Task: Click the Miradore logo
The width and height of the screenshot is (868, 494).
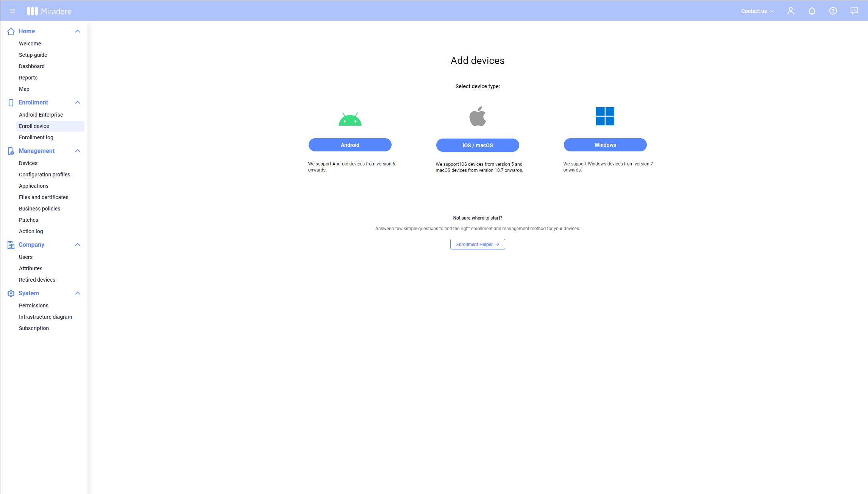Action: 49,11
